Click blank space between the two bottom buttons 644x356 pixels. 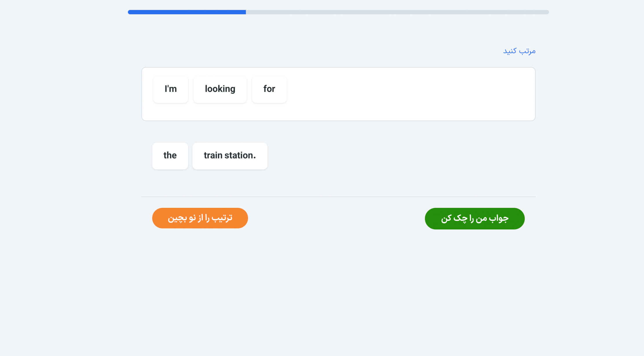point(336,218)
